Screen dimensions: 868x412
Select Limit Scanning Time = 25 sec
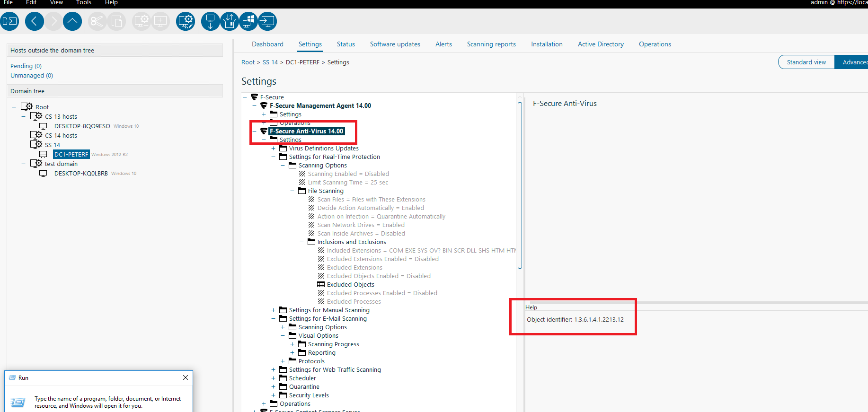(x=348, y=182)
